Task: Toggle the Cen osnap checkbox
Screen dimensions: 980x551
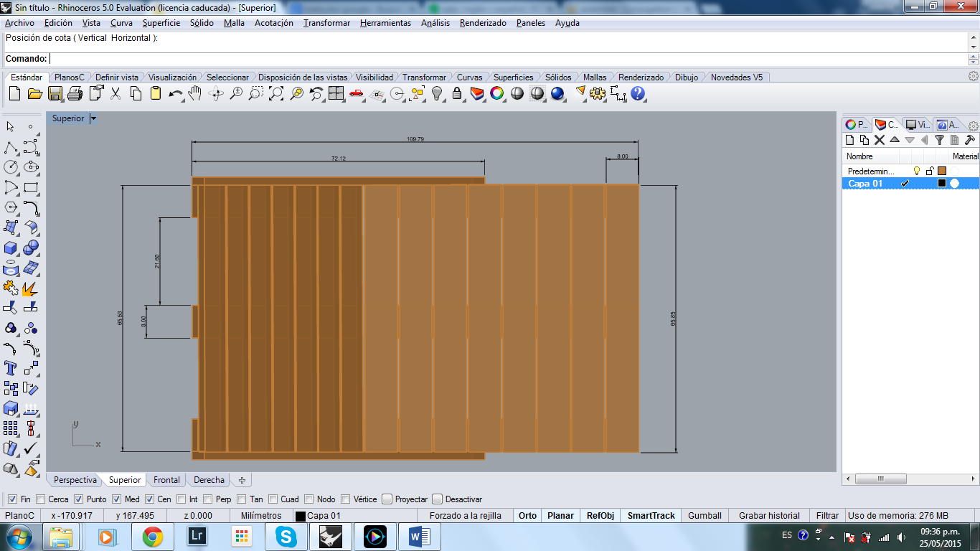Action: [x=149, y=499]
